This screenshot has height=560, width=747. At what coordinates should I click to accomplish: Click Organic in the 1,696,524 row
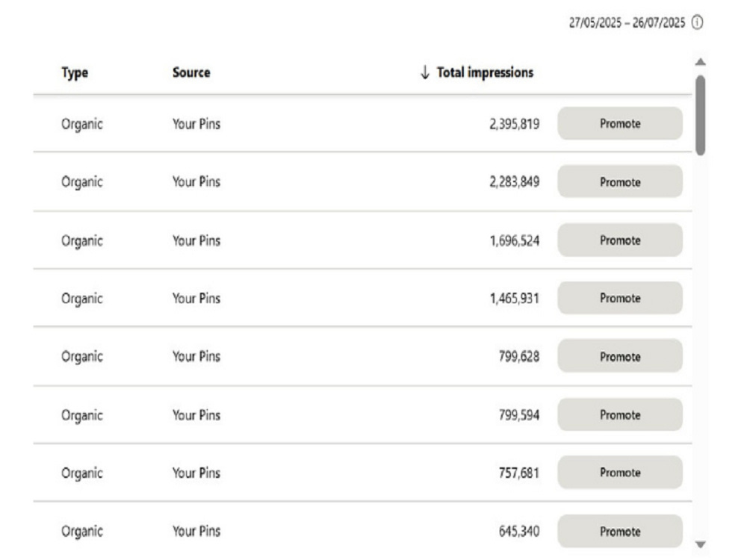coord(82,241)
